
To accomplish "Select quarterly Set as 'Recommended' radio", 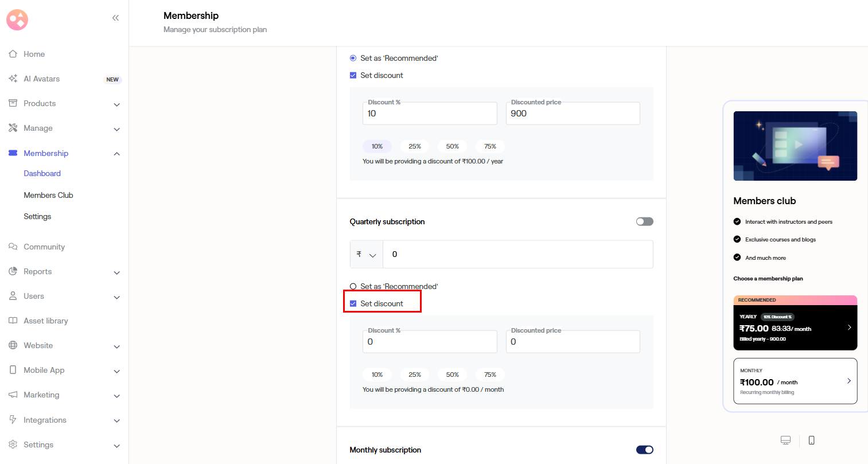I will [x=353, y=286].
